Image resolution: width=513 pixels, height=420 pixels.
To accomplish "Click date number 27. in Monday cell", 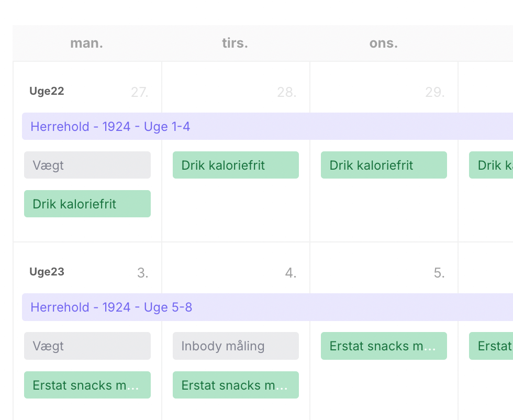I will pyautogui.click(x=140, y=93).
